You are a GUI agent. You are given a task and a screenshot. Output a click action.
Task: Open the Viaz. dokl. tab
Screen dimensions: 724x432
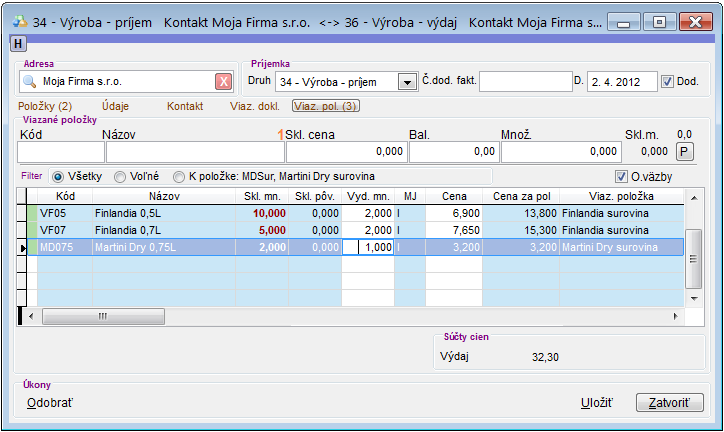click(x=254, y=105)
